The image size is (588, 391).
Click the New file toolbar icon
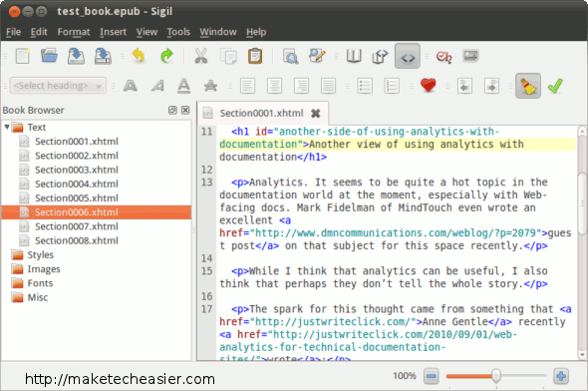(23, 56)
